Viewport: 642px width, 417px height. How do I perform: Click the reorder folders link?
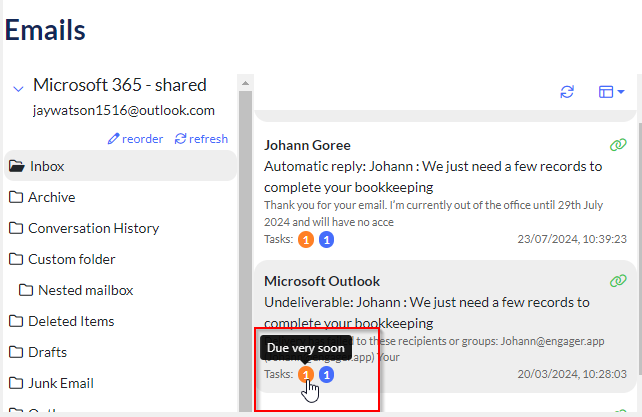point(135,139)
